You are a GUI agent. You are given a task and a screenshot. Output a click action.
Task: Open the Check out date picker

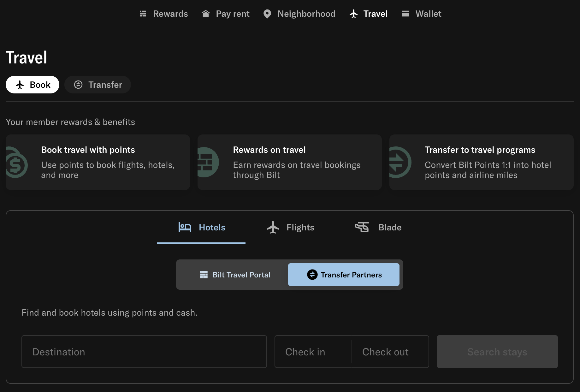(x=385, y=352)
